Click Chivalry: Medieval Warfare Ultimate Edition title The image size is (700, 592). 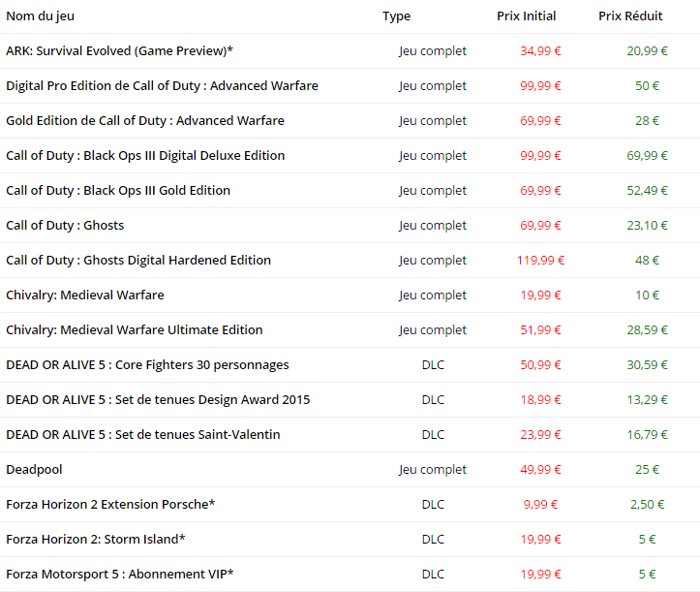(x=135, y=330)
